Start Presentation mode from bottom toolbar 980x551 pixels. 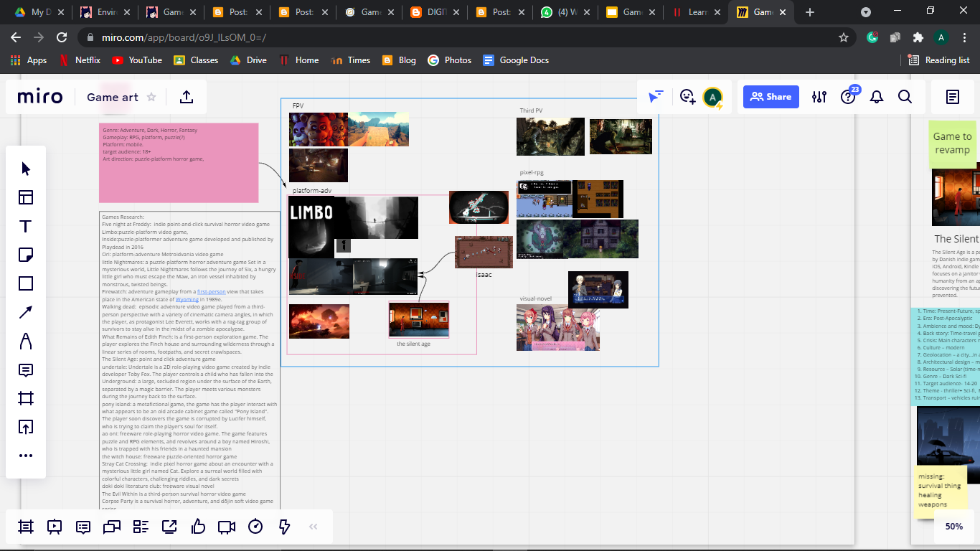(x=55, y=527)
